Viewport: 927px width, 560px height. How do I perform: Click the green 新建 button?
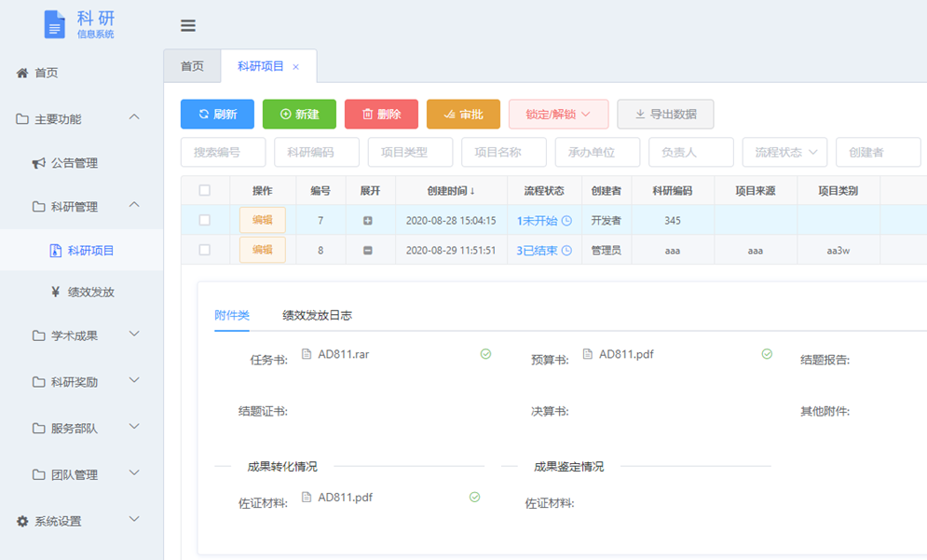click(x=299, y=114)
